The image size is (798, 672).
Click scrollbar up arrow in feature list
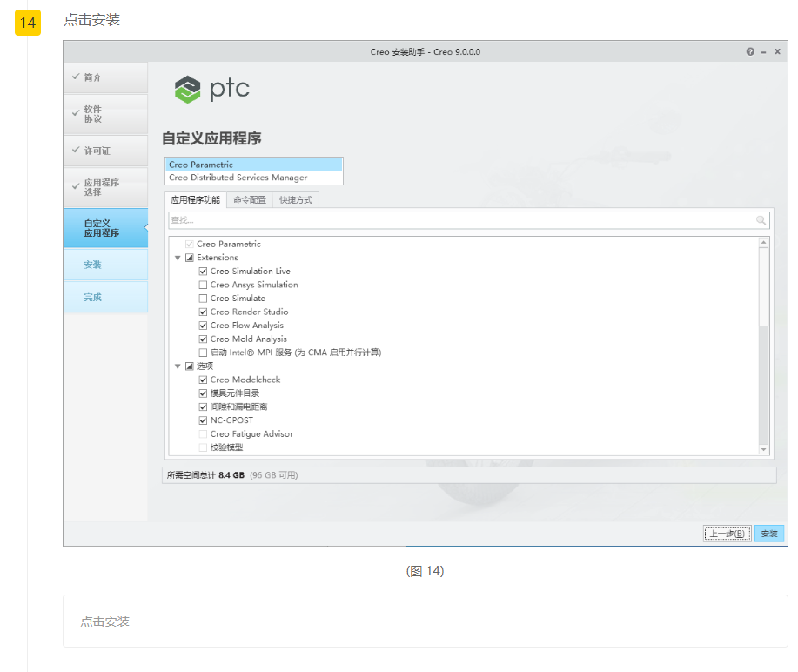[763, 242]
